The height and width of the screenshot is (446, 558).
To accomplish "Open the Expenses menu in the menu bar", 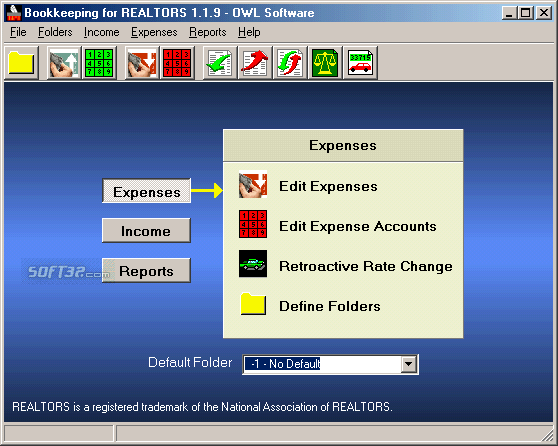I will tap(154, 32).
